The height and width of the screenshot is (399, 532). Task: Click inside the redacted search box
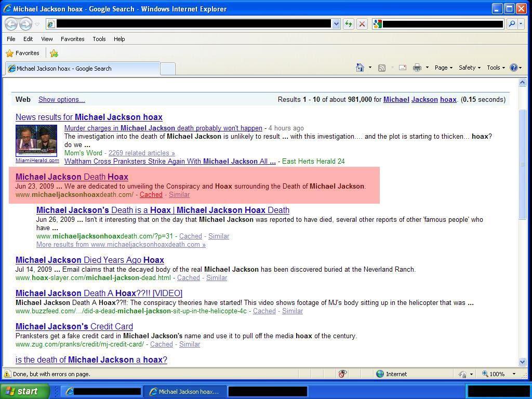click(443, 24)
